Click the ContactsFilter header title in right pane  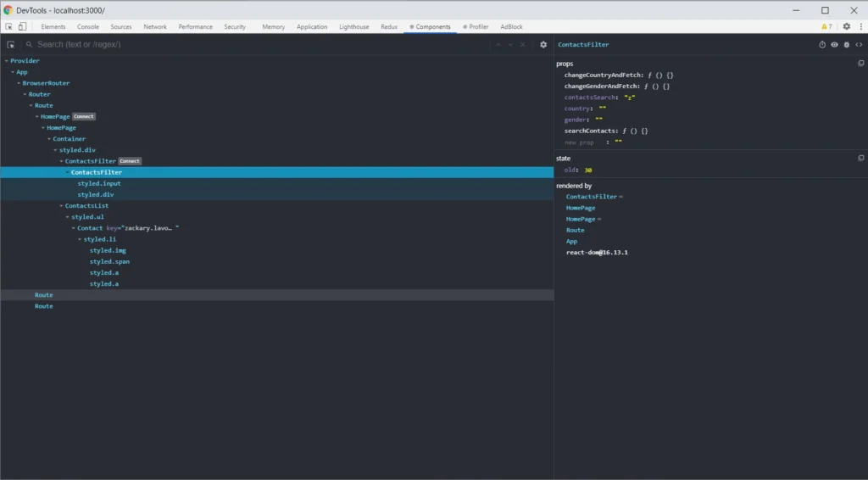(583, 45)
